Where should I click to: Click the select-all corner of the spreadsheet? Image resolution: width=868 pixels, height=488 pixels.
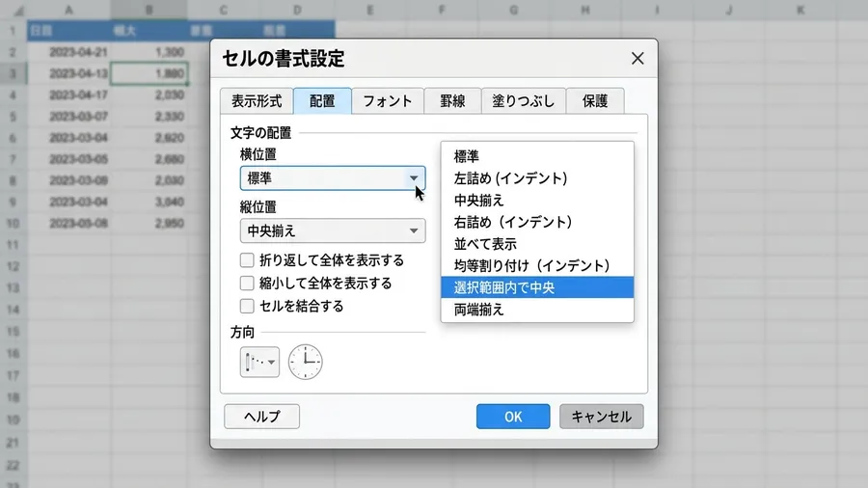(x=14, y=10)
